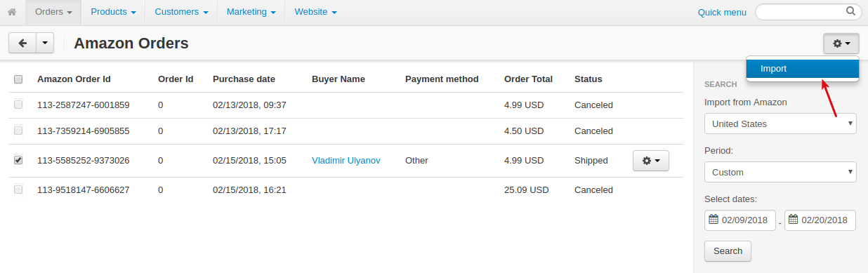Click the Buyer Name column header

pyautogui.click(x=338, y=79)
